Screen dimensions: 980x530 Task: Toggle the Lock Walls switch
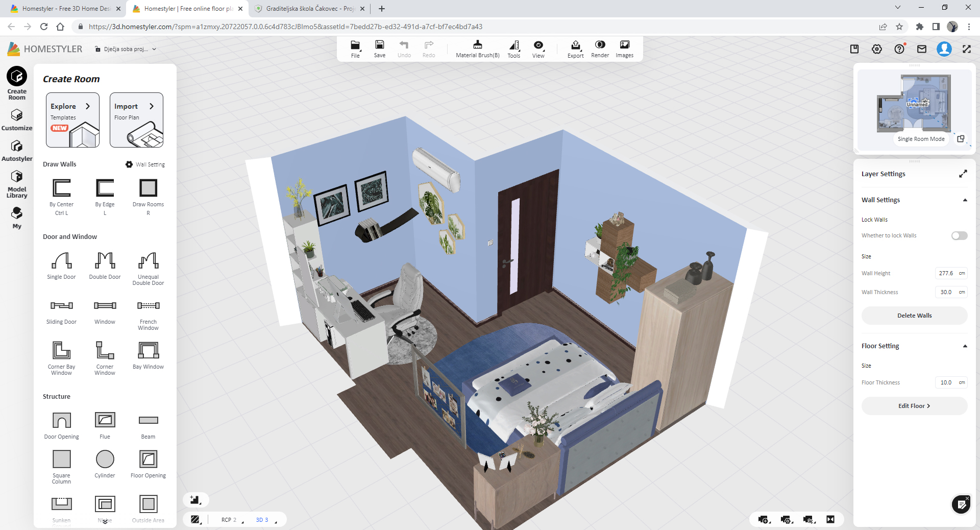click(x=959, y=235)
